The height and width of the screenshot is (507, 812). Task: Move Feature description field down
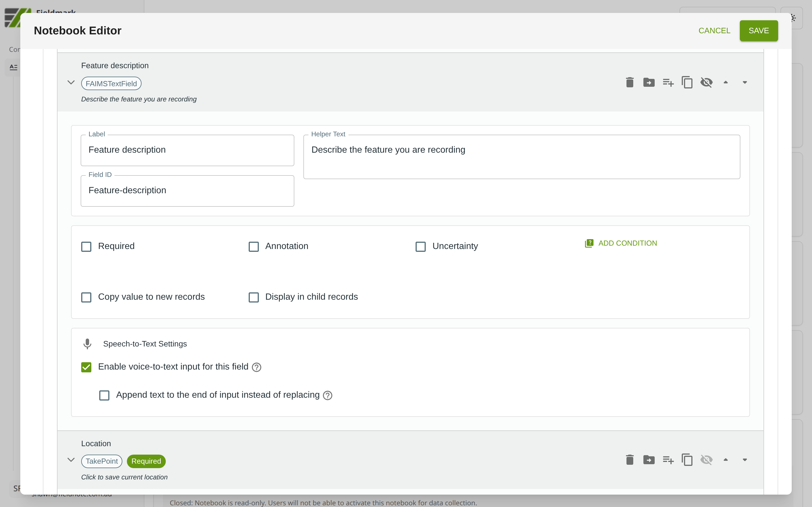coord(745,83)
